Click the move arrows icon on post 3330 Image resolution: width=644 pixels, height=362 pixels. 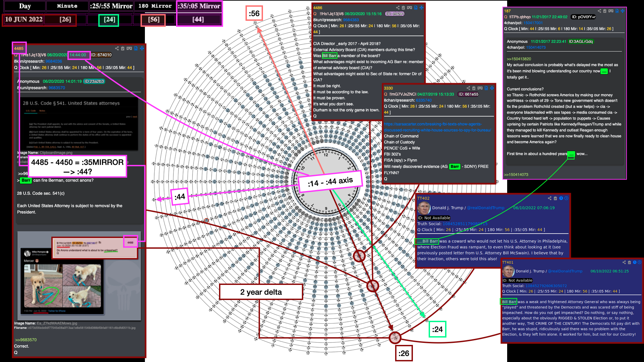(x=492, y=88)
